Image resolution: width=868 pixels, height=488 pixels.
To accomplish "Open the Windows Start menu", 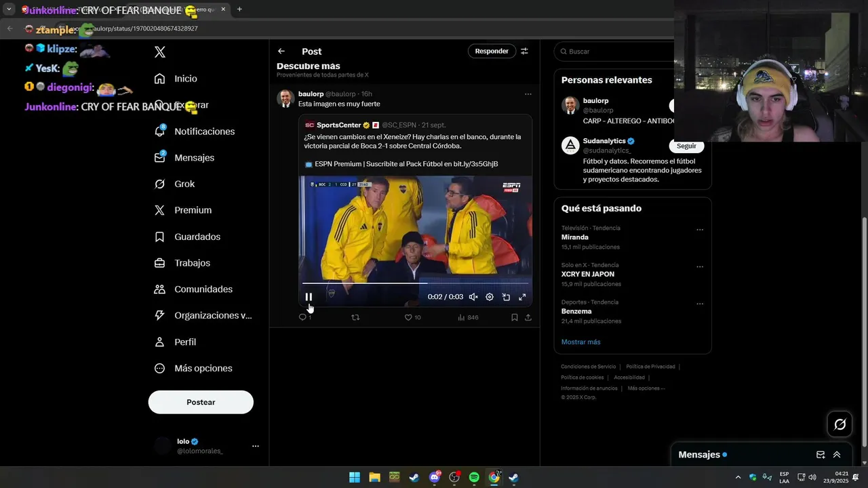I will click(x=355, y=477).
